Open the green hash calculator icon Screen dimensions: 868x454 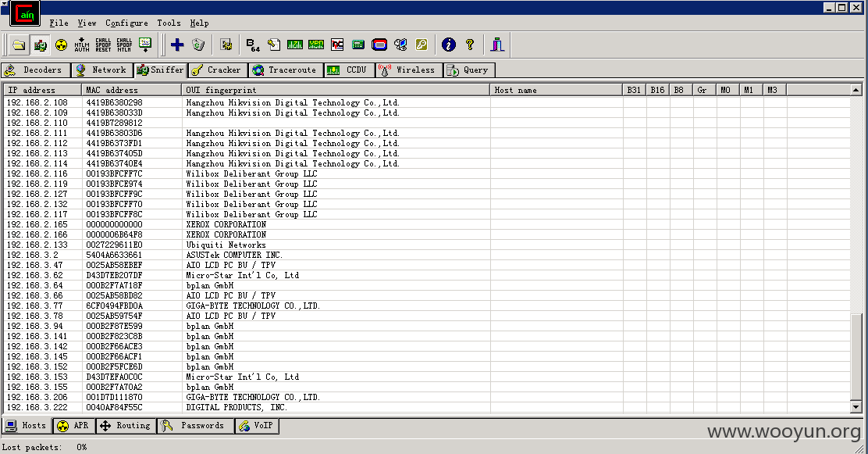pyautogui.click(x=358, y=45)
